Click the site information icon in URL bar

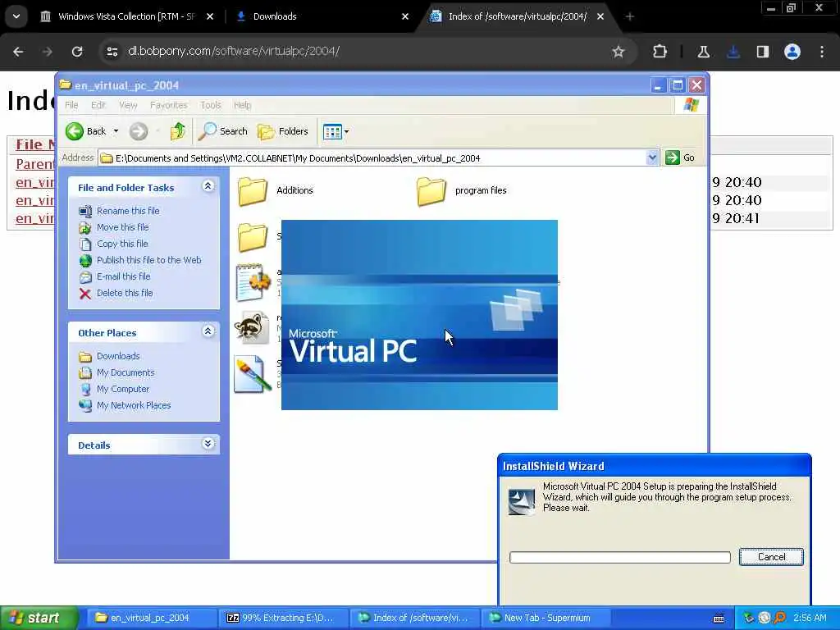click(x=112, y=52)
